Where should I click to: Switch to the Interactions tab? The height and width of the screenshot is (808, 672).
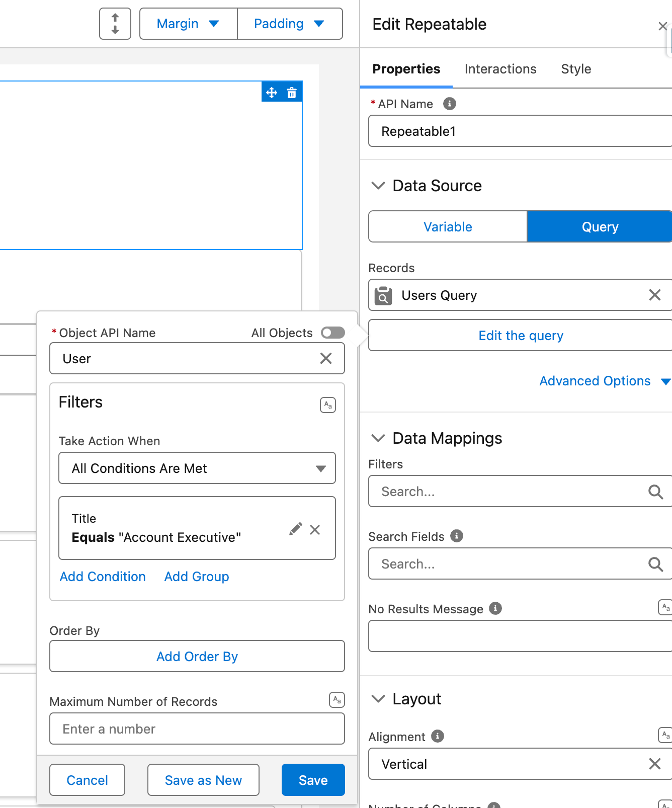(500, 69)
